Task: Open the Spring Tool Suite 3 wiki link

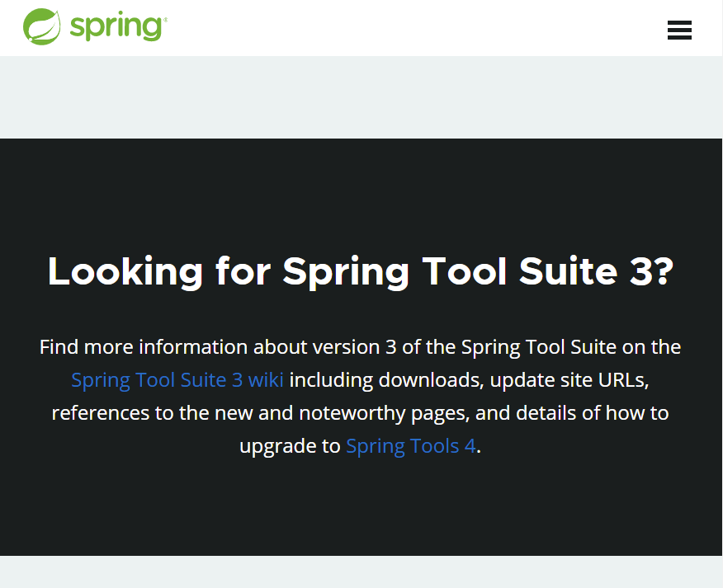Action: pyautogui.click(x=177, y=380)
